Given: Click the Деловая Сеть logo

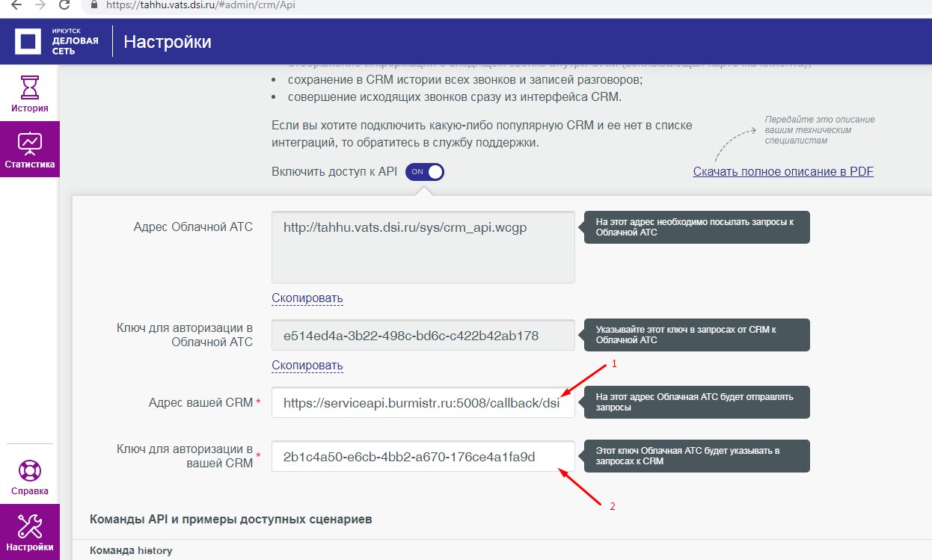Looking at the screenshot, I should tap(57, 41).
